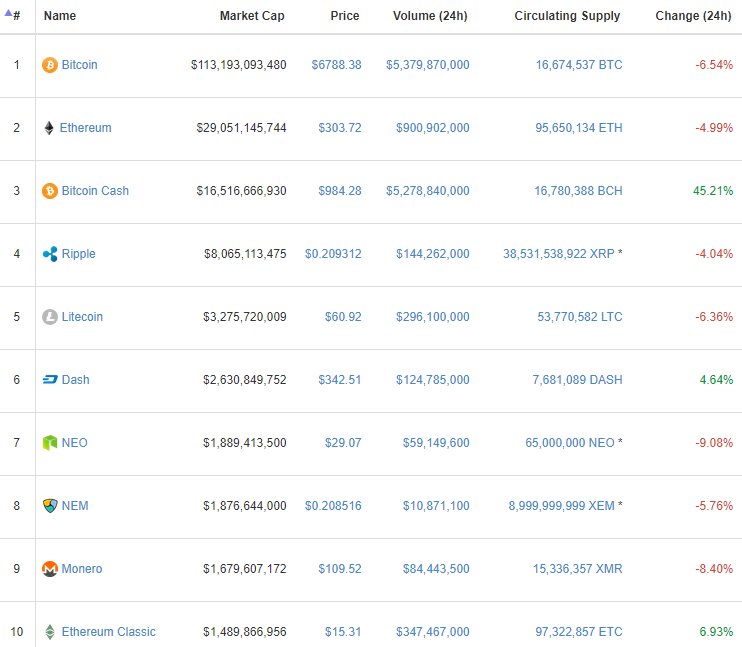742x647 pixels.
Task: Click Ripple price $0.209312
Action: tap(333, 254)
